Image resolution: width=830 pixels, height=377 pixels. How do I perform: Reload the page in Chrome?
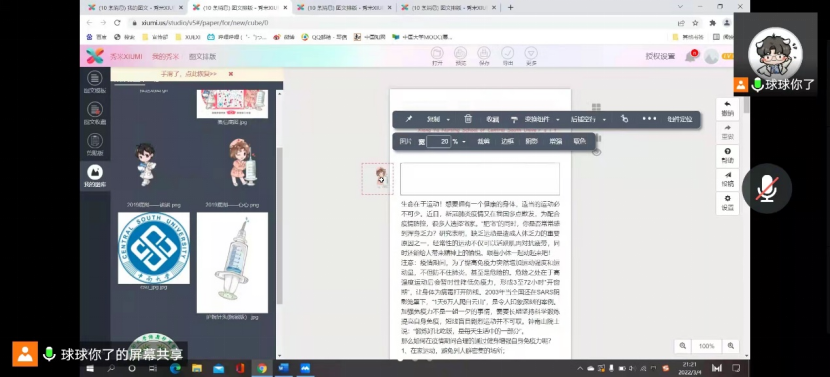117,23
